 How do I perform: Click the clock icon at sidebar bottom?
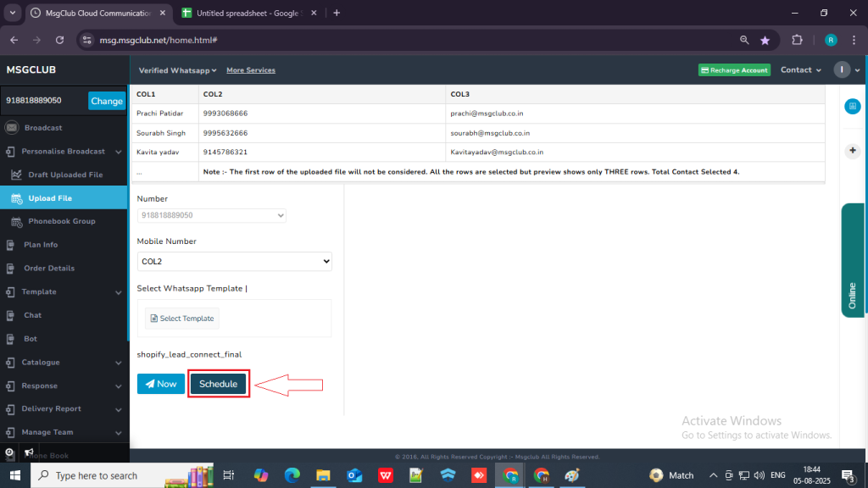click(x=9, y=452)
